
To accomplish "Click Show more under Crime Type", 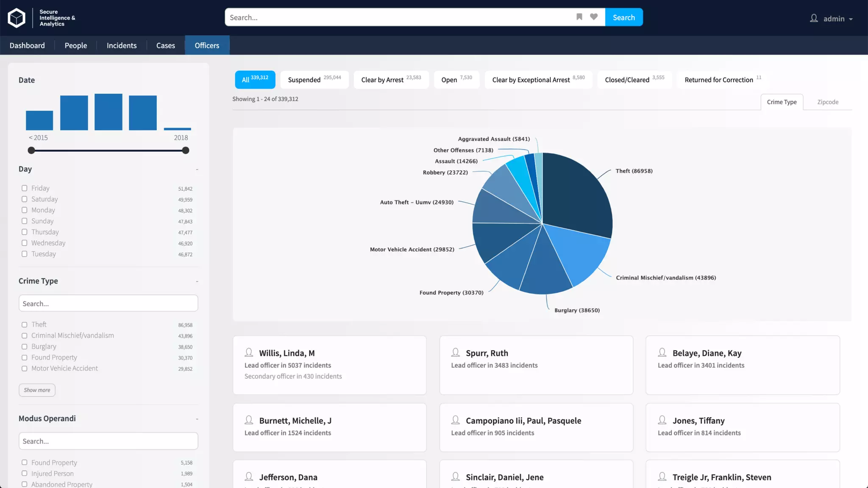I will 37,390.
